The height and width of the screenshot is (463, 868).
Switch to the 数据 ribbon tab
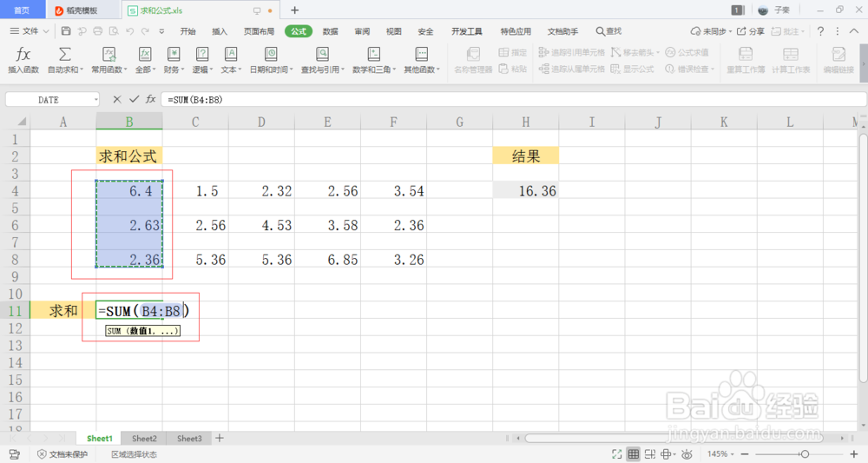(331, 31)
